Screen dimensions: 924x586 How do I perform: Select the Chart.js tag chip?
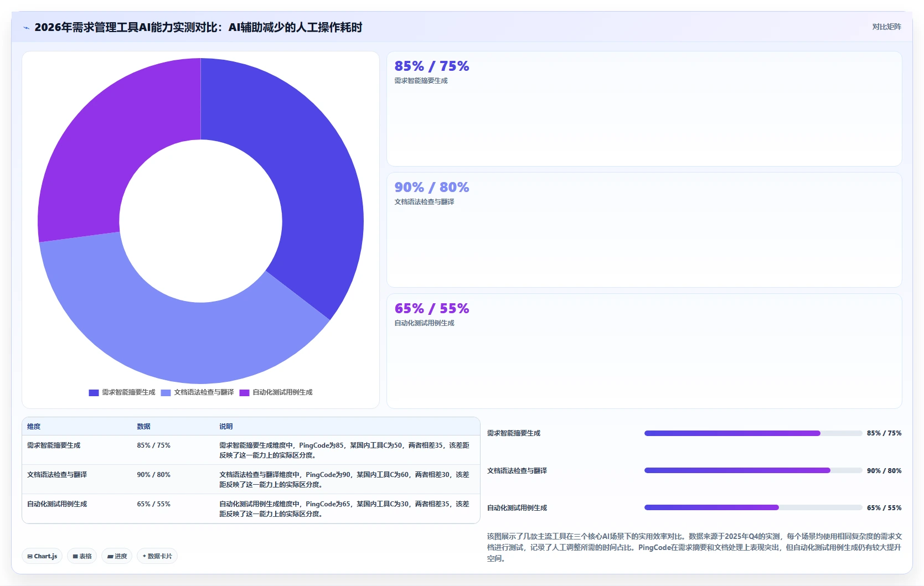click(x=42, y=556)
